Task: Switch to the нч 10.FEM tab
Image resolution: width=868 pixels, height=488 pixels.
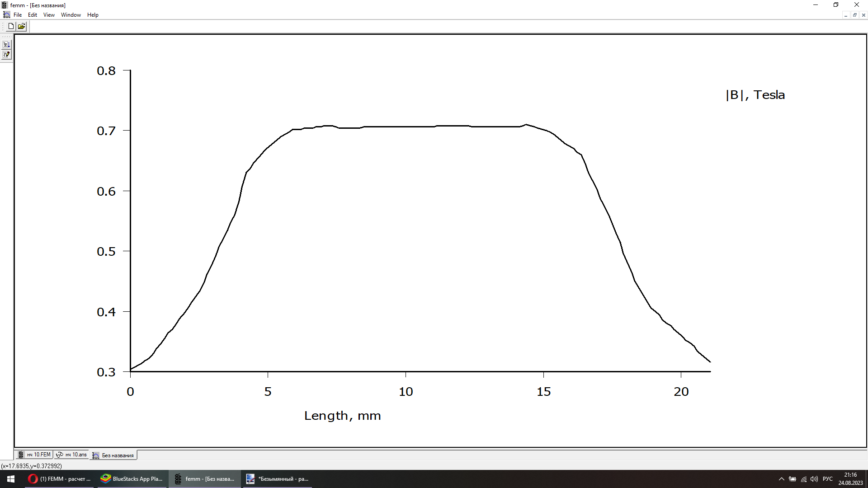Action: click(x=35, y=455)
